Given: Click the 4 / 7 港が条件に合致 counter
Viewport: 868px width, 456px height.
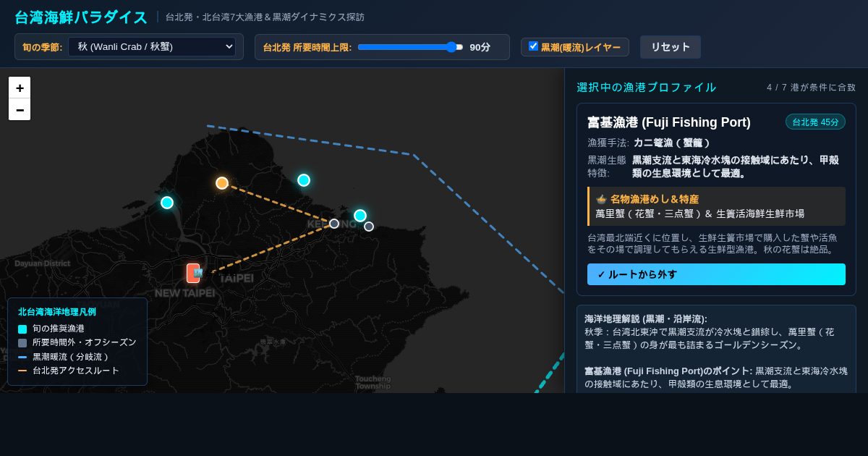Looking at the screenshot, I should [812, 88].
